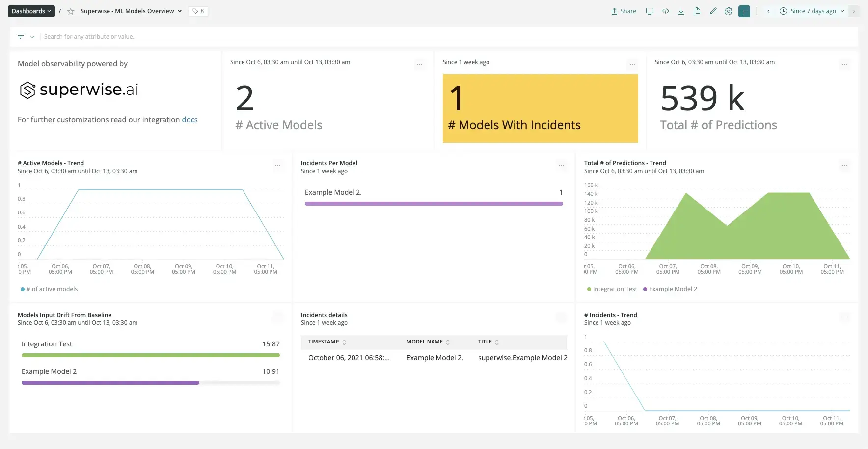
Task: Open Models With Incidents widget menu
Action: point(632,64)
